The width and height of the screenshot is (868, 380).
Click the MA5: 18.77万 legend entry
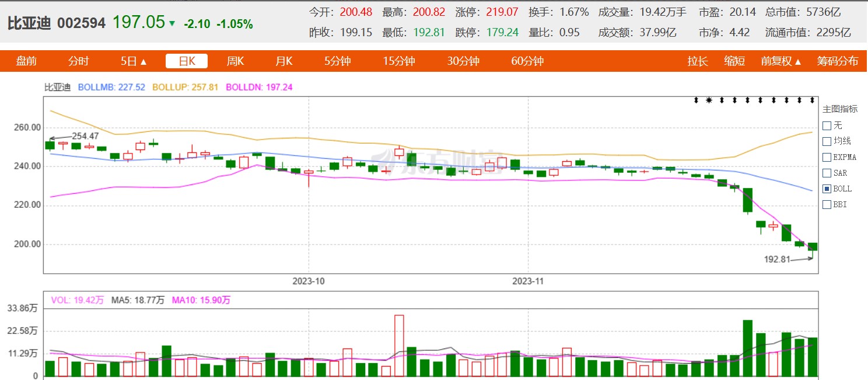click(x=138, y=300)
